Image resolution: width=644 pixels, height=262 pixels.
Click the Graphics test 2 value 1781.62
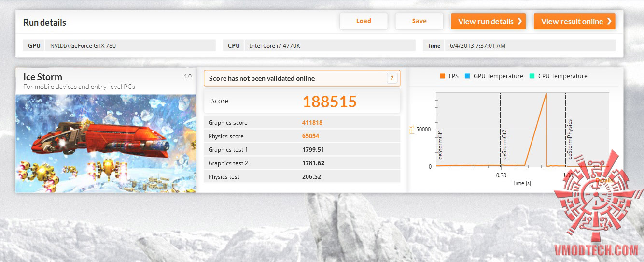pos(313,163)
